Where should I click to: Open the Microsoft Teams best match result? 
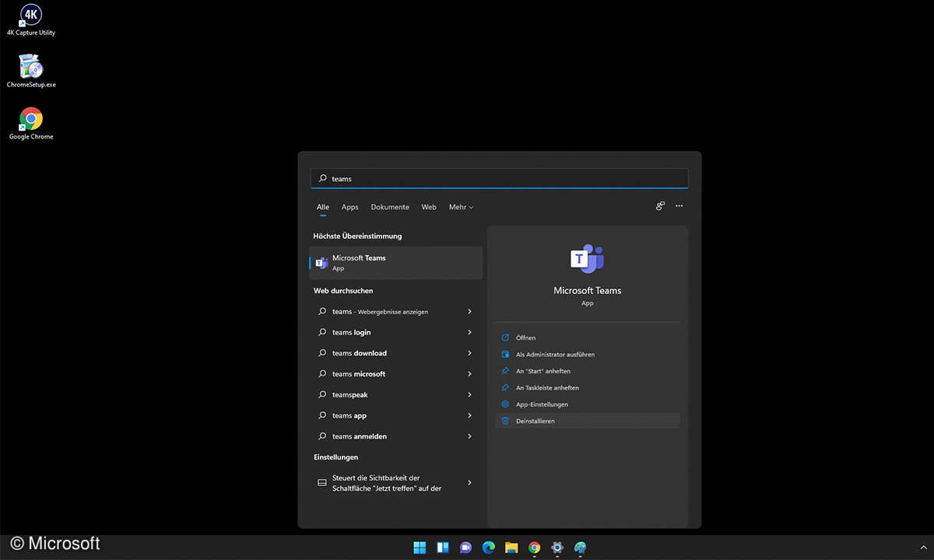pos(396,263)
